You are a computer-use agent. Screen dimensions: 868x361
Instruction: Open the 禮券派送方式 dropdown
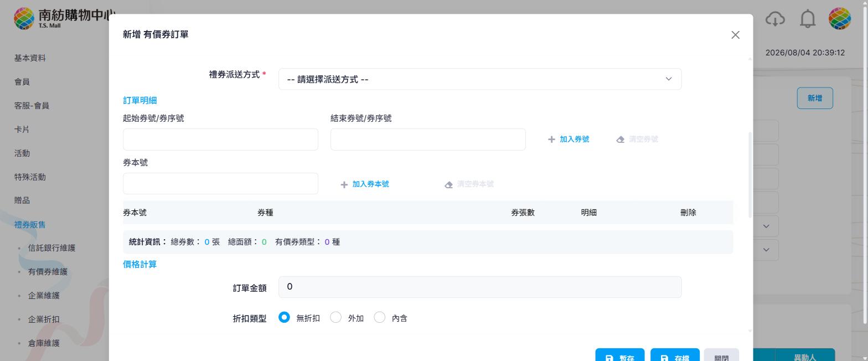[480, 79]
